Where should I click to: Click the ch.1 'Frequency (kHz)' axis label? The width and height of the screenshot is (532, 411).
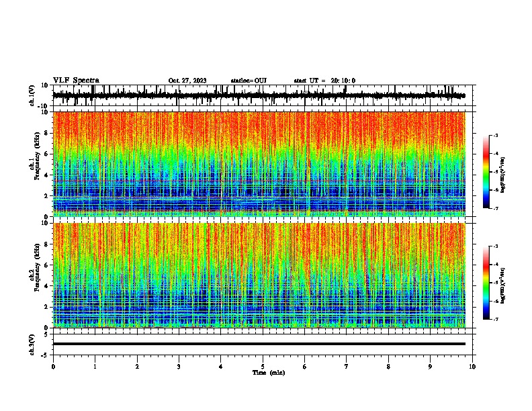[37, 156]
